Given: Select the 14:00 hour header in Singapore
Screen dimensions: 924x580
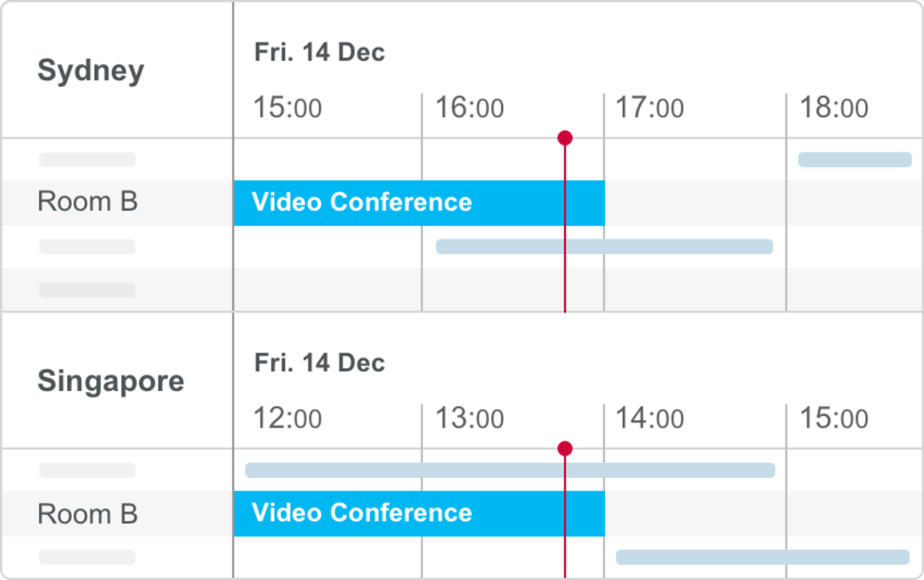Looking at the screenshot, I should pos(650,419).
